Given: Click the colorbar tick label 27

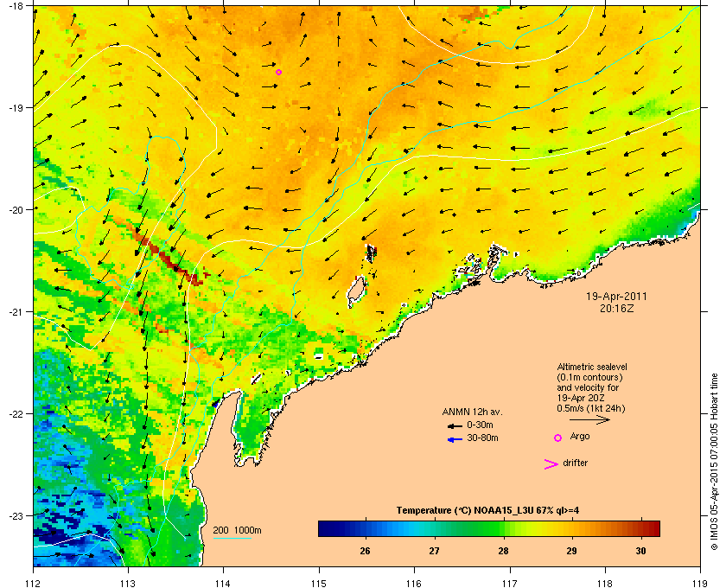Looking at the screenshot, I should point(434,551).
